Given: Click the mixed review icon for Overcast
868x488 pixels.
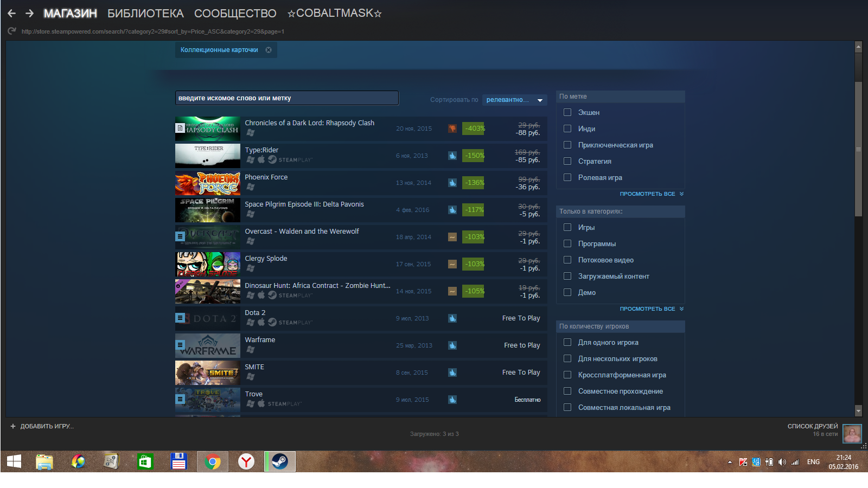Looking at the screenshot, I should 452,237.
